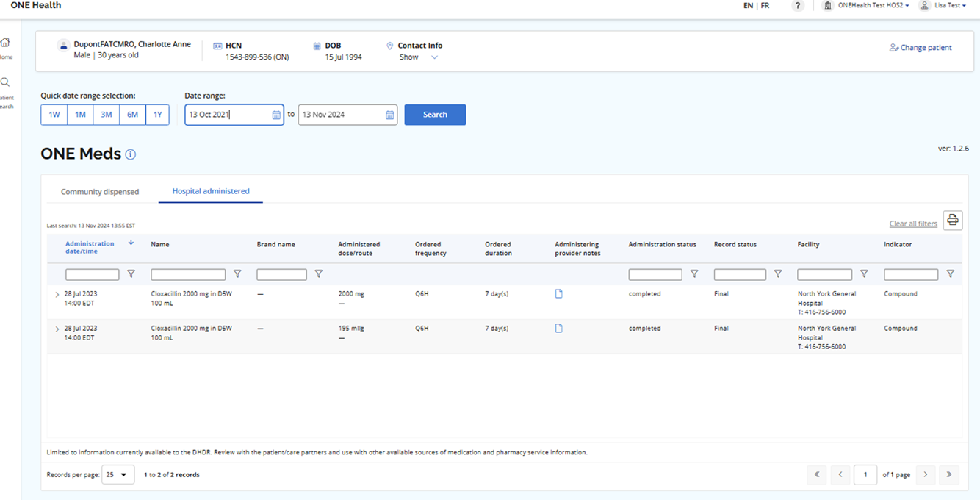Screen dimensions: 980x500
Task: Open Records per page dropdown
Action: click(118, 475)
